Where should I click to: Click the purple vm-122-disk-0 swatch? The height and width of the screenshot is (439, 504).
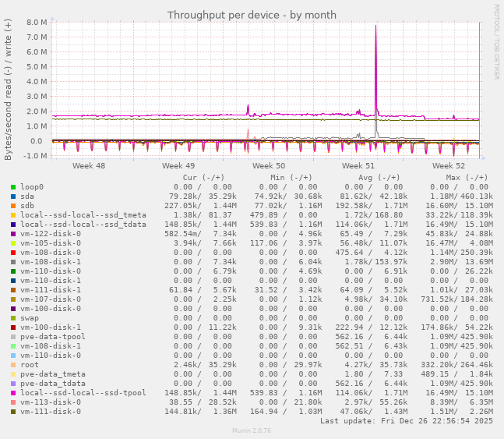[x=13, y=234]
